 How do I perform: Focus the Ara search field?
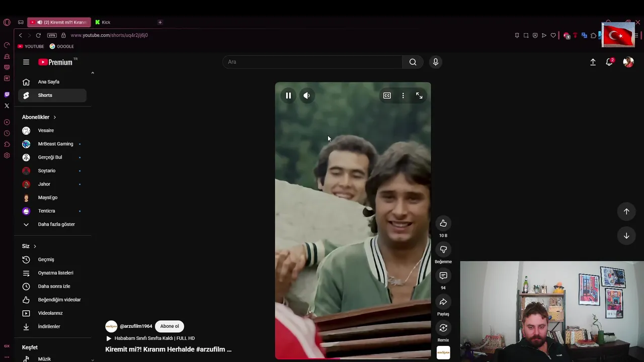[x=312, y=62]
